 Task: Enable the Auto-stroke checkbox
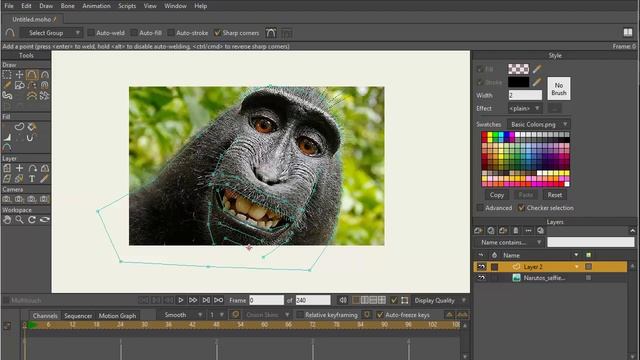[171, 33]
